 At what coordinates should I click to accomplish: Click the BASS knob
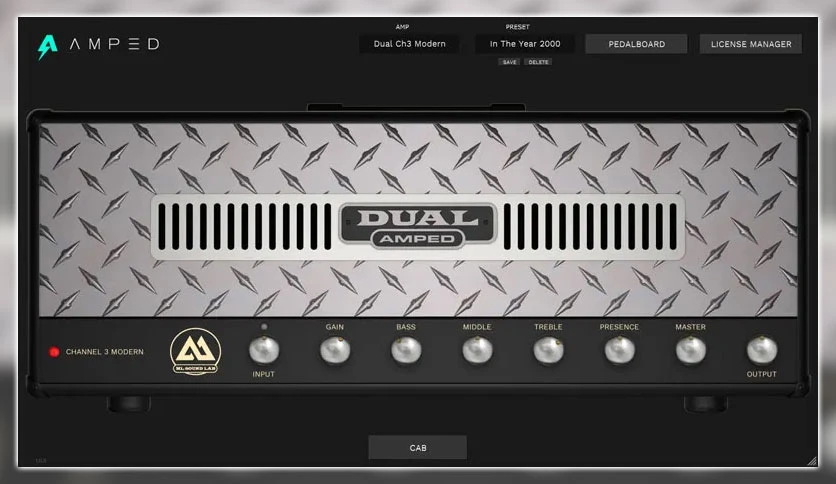pos(406,350)
